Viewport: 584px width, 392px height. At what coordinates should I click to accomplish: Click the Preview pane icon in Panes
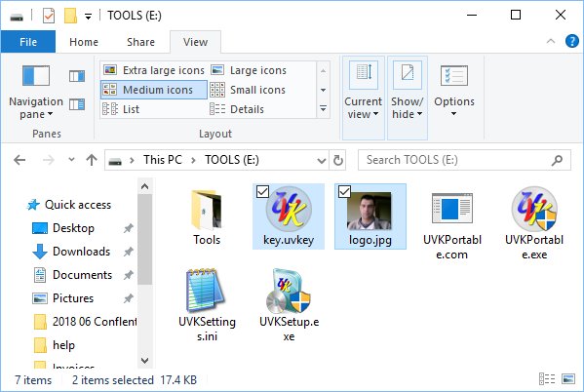(77, 76)
